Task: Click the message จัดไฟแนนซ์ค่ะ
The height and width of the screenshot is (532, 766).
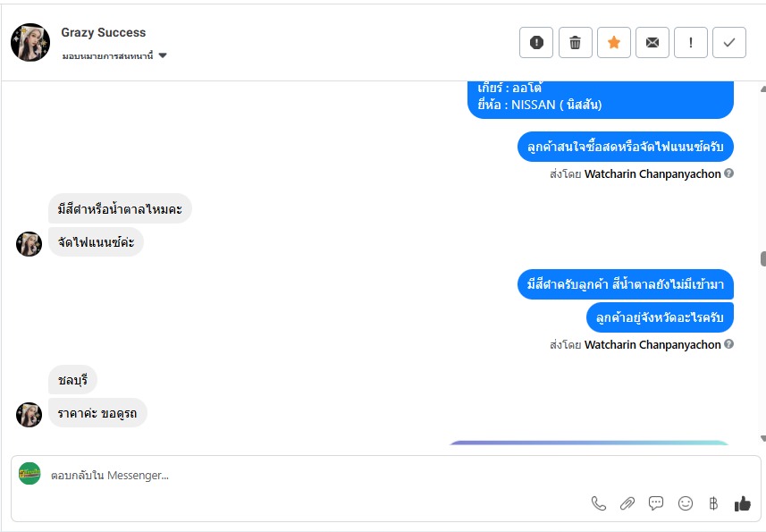Action: tap(96, 241)
